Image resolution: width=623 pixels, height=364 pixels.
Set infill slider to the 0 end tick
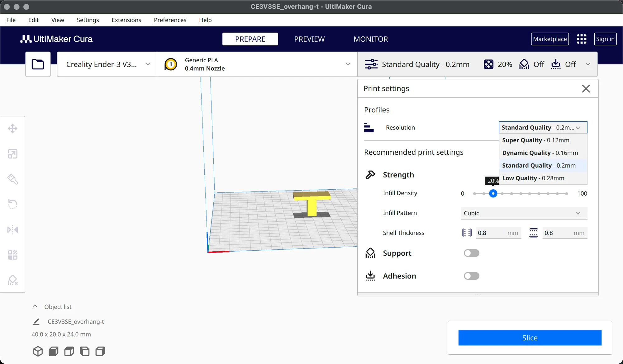(474, 194)
